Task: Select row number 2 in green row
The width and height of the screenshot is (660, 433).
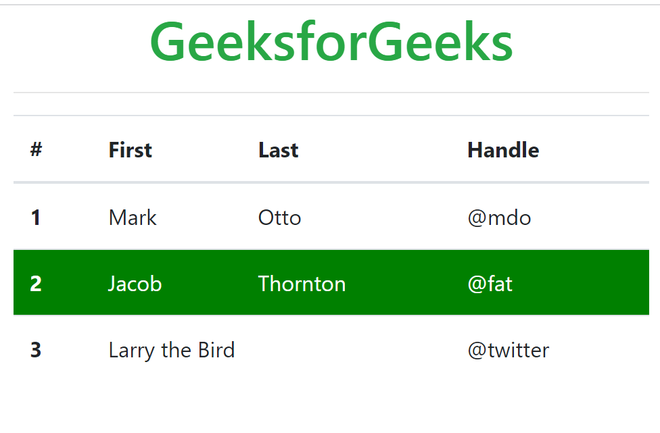Action: click(36, 284)
